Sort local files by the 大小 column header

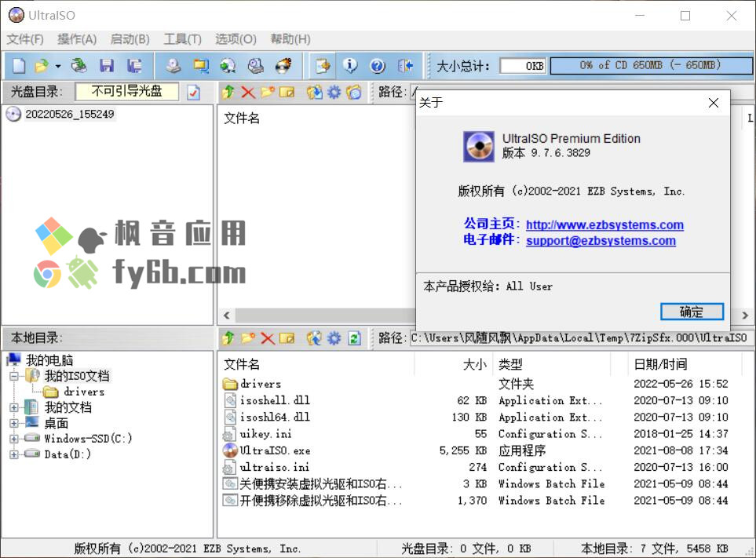tap(474, 364)
